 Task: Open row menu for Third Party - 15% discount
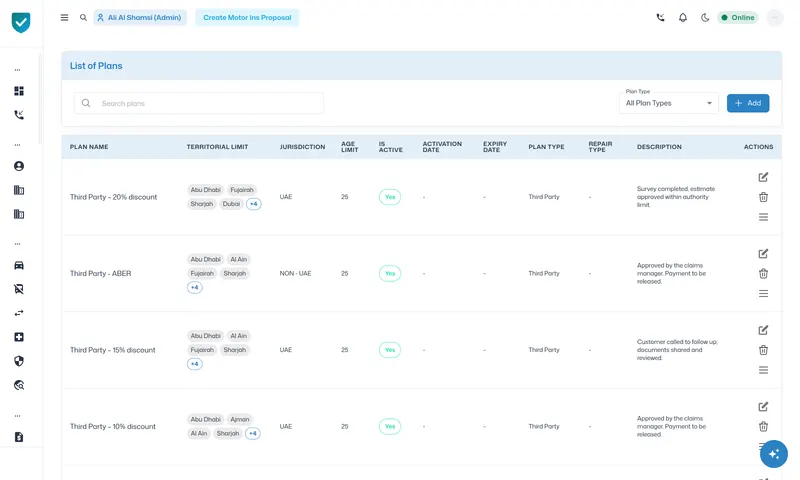tap(763, 370)
